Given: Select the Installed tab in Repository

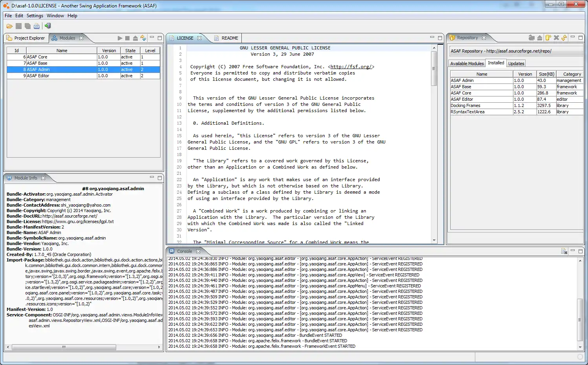Looking at the screenshot, I should coord(496,63).
